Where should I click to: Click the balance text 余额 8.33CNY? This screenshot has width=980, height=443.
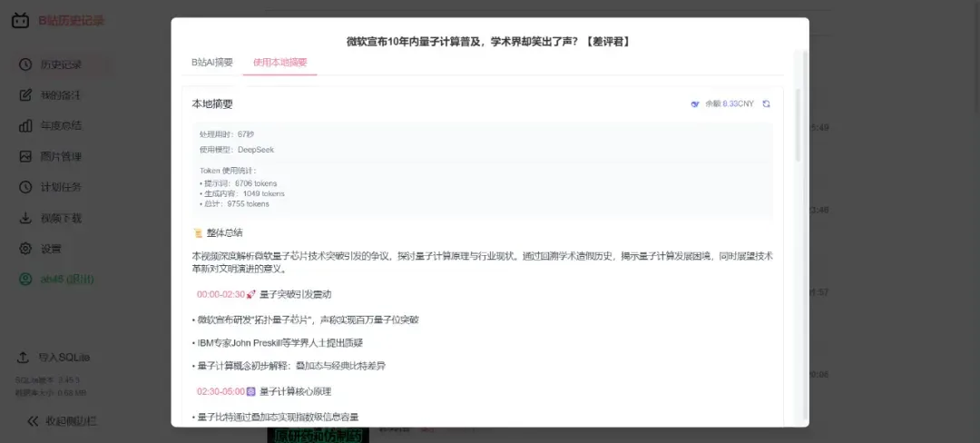tap(730, 103)
